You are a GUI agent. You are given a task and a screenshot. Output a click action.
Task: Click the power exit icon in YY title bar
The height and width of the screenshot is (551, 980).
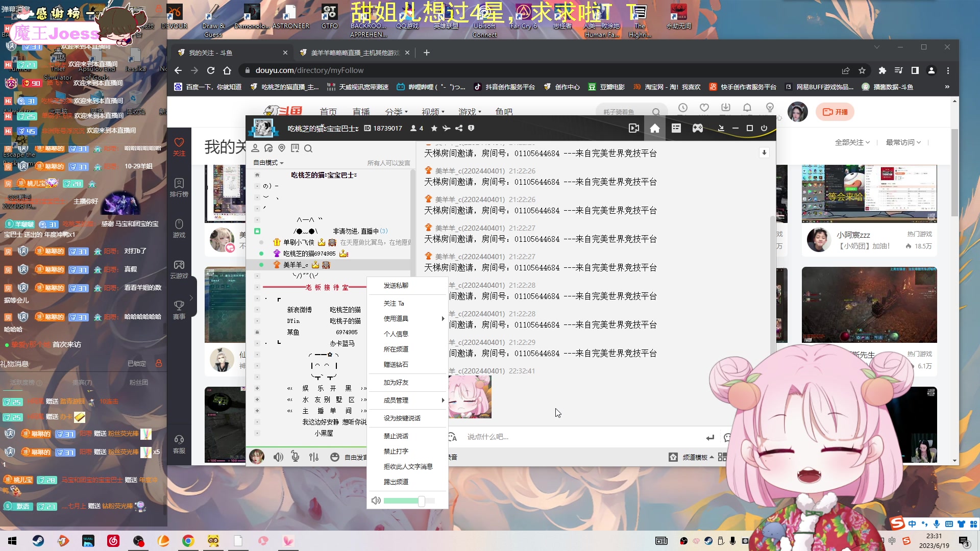pos(764,129)
